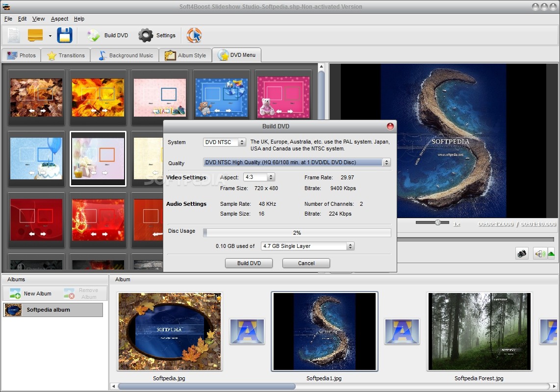Click the sample rate value 48 KHz
The width and height of the screenshot is (560, 392).
point(268,204)
